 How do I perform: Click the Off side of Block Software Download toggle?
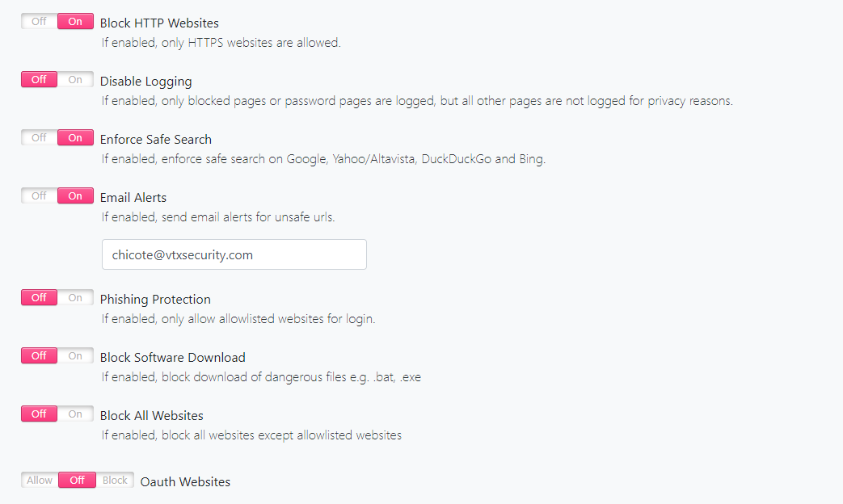[x=38, y=355]
